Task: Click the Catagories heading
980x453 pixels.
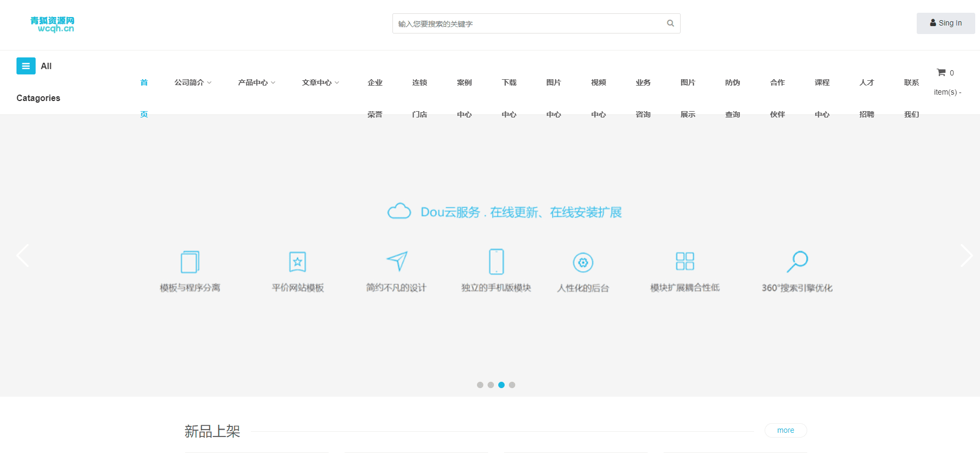Action: (38, 98)
